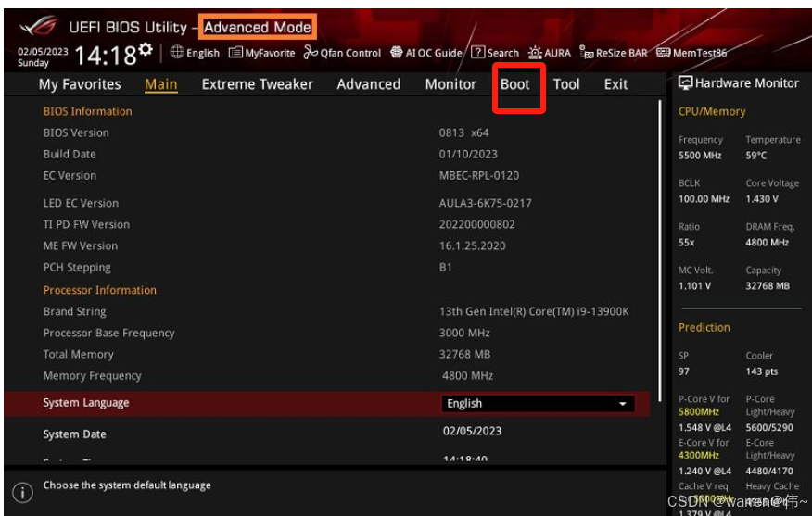Viewport: 812px width, 516px height.
Task: Click the English value in System Language box
Action: tap(464, 404)
